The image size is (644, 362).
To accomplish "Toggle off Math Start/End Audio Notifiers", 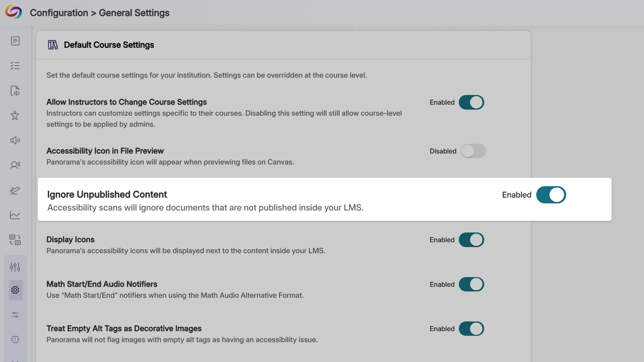I will [x=471, y=284].
